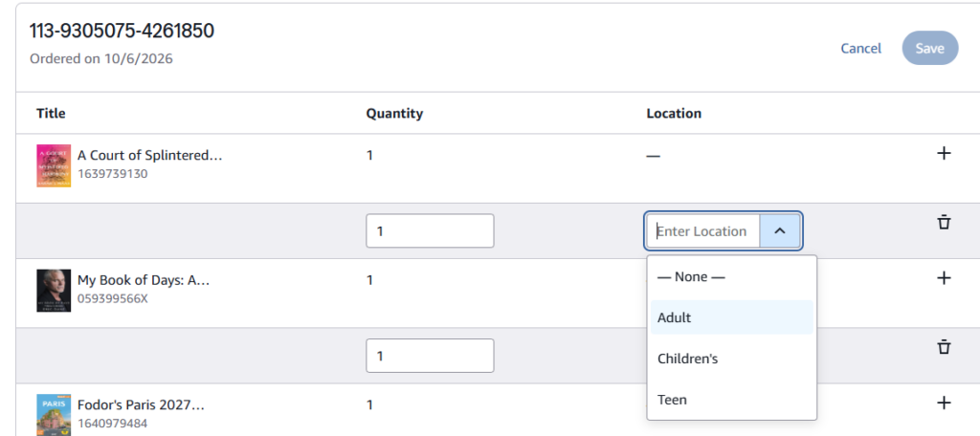Add a location row for Fodor's Paris 2027
Image resolution: width=980 pixels, height=436 pixels.
pos(944,403)
